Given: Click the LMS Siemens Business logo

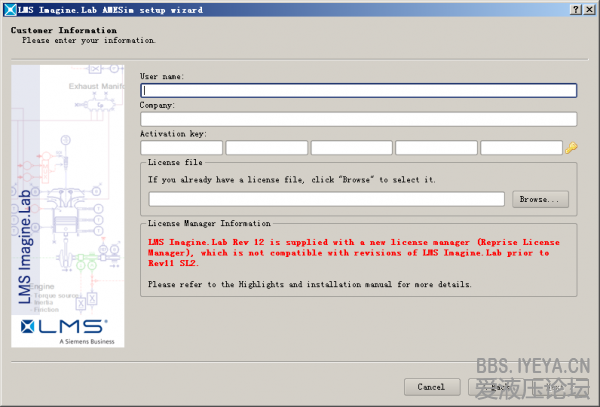Looking at the screenshot, I should [67, 331].
